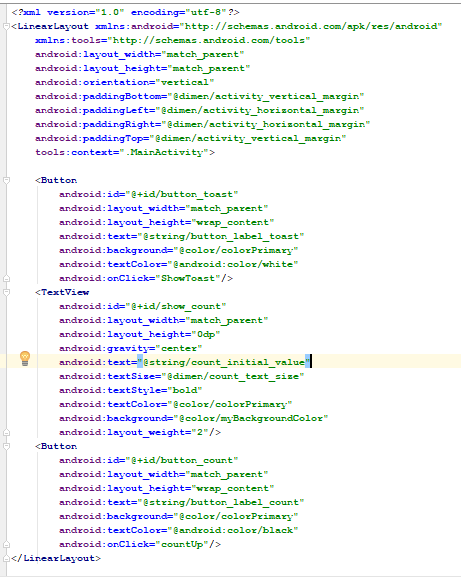Click the @string/button_label_toast text value
This screenshot has height=577, width=461.
click(x=220, y=236)
